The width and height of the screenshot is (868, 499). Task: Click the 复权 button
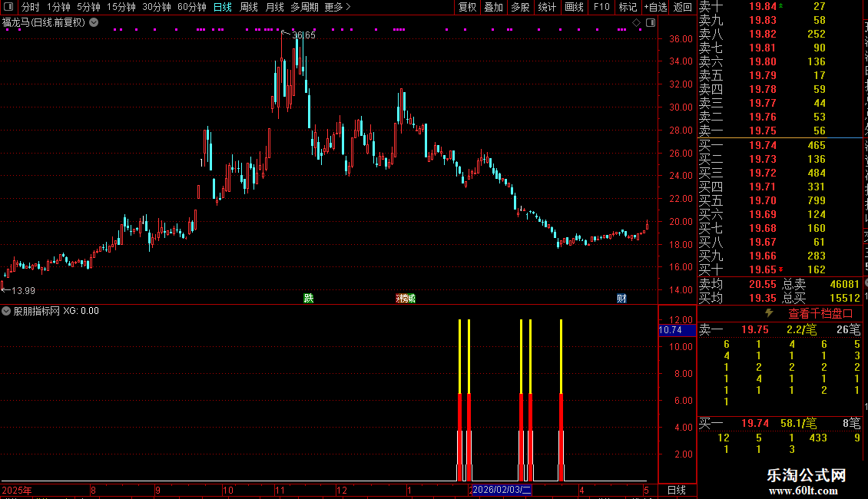pyautogui.click(x=467, y=7)
